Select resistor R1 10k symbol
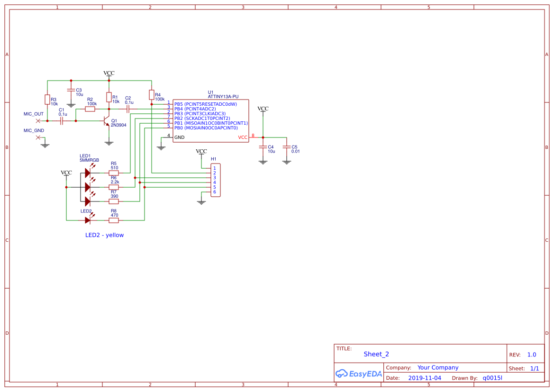This screenshot has height=392, width=554. (109, 97)
